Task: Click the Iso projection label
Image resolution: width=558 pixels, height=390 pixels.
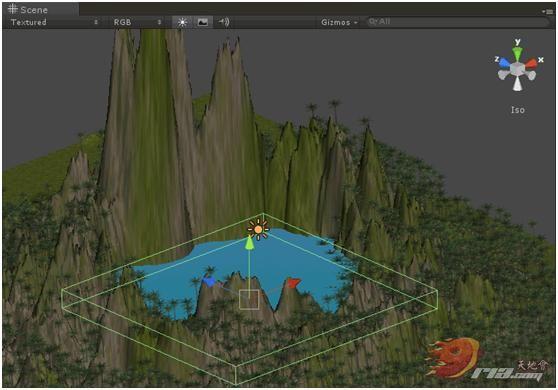Action: [518, 110]
